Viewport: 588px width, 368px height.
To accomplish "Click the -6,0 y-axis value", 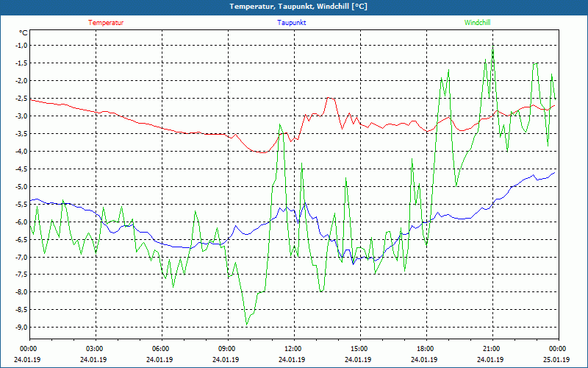I will [x=21, y=222].
